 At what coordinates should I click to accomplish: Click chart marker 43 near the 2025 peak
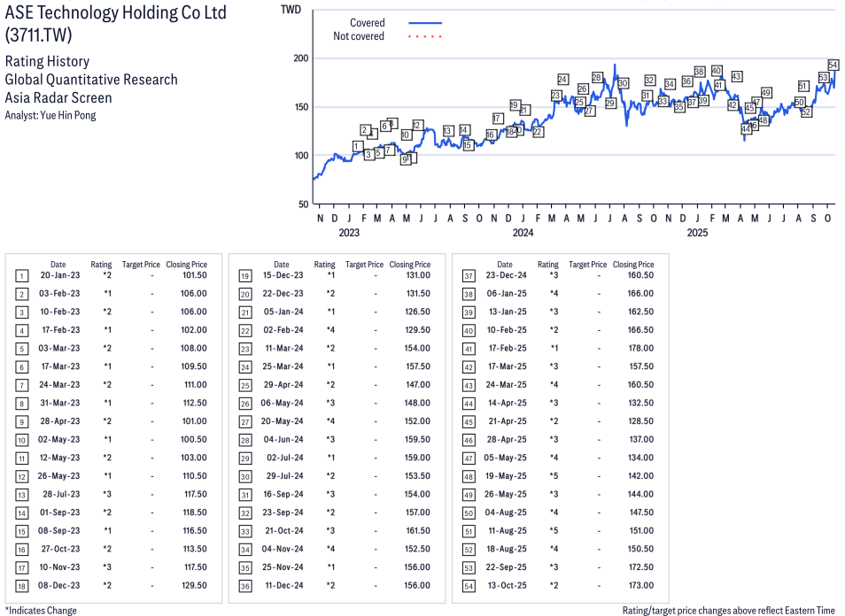(736, 77)
